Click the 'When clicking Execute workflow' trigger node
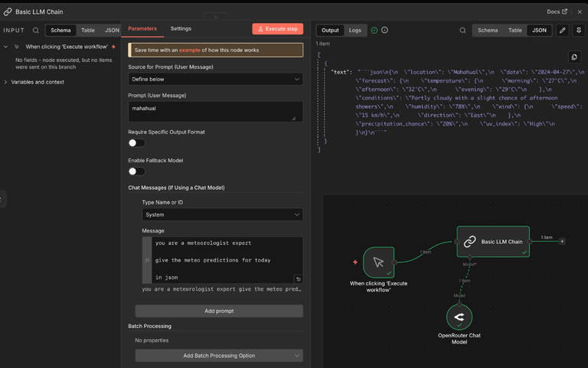588x368 pixels. tap(378, 262)
